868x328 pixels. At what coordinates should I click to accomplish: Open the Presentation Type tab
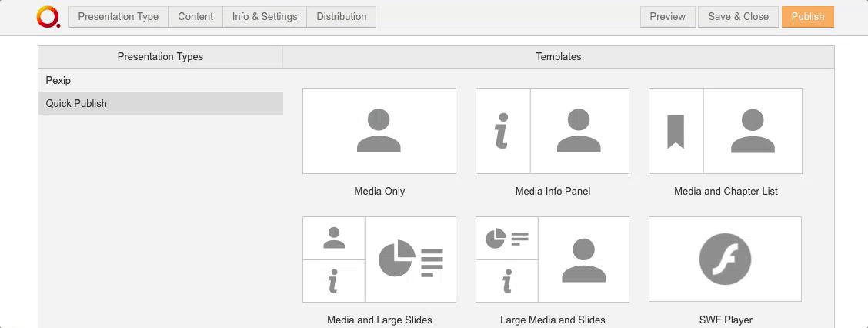[119, 17]
